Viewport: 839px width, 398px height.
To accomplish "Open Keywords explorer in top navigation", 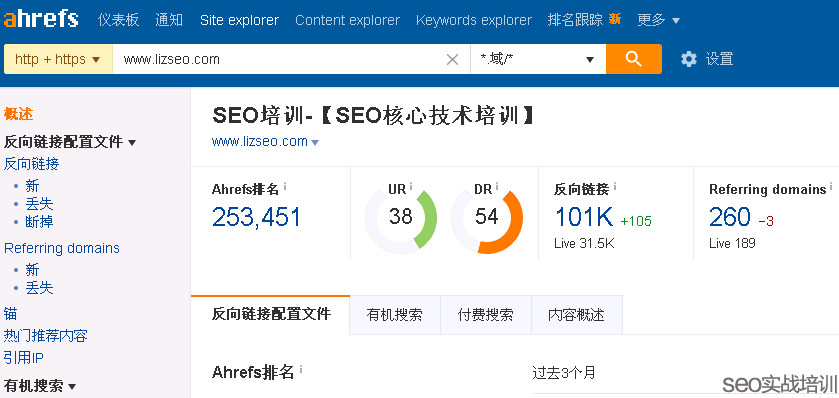I will [474, 20].
